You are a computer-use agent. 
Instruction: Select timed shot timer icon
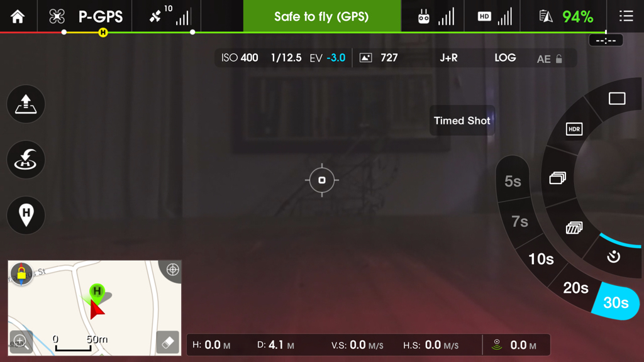click(614, 256)
